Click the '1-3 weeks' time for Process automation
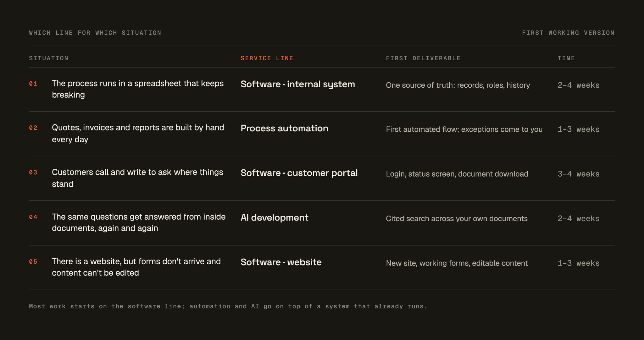 pos(579,129)
